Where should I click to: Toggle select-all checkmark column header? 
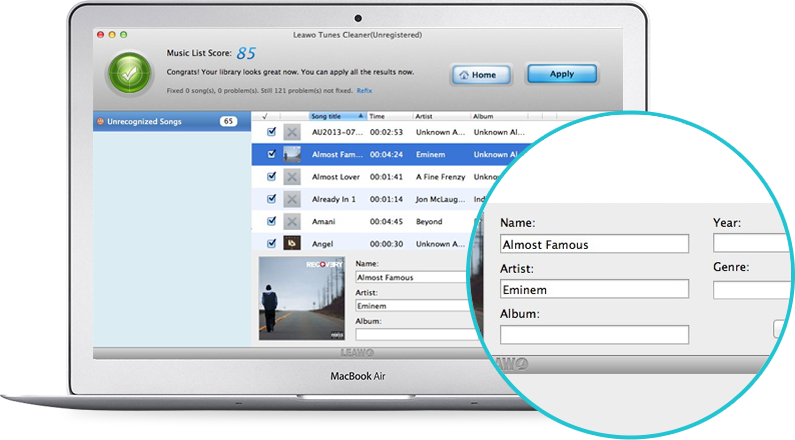[x=265, y=116]
